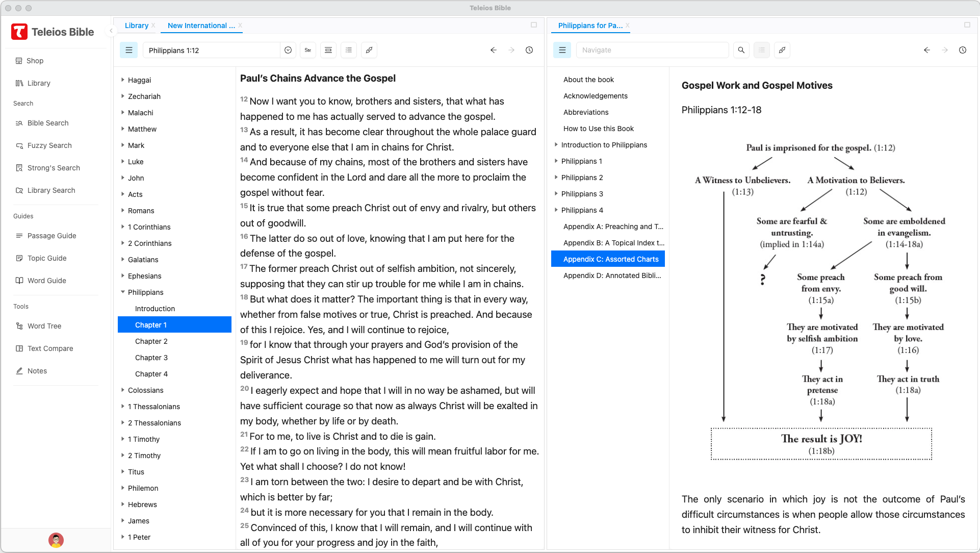This screenshot has width=980, height=553.
Task: Open history clock icon in Bible pane
Action: (x=529, y=50)
